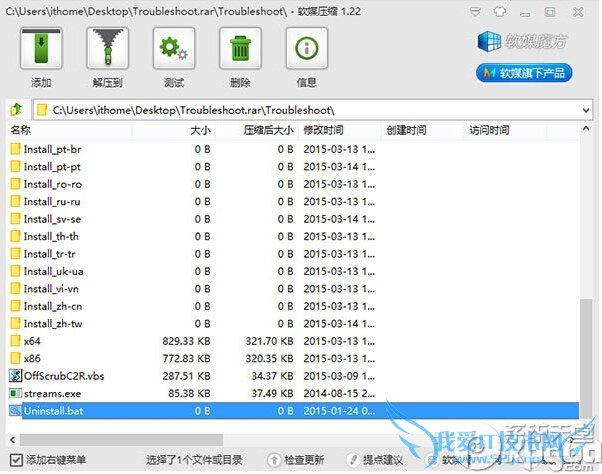Click the 772.83 KB size value
The image size is (602, 474).
pos(186,358)
